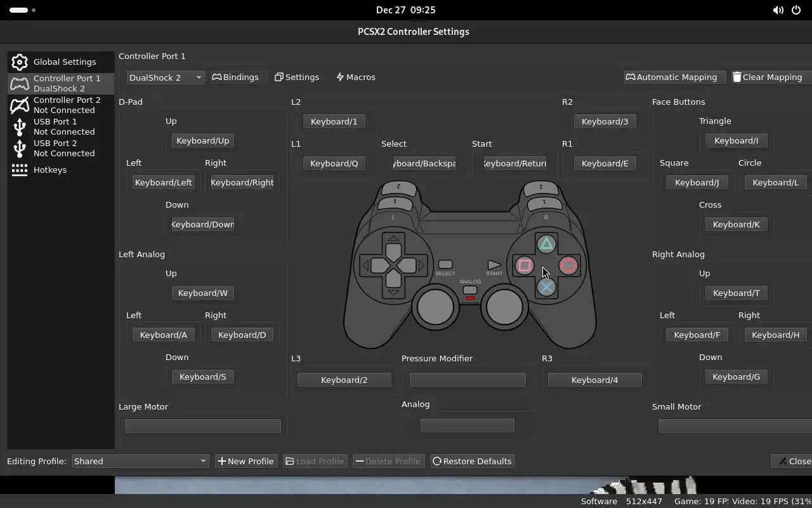The height and width of the screenshot is (508, 812).
Task: Click Clear Mapping button
Action: pos(771,77)
